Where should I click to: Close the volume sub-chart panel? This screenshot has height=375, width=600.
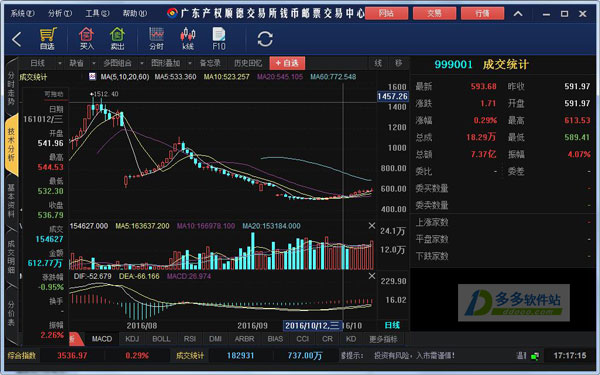pyautogui.click(x=372, y=226)
